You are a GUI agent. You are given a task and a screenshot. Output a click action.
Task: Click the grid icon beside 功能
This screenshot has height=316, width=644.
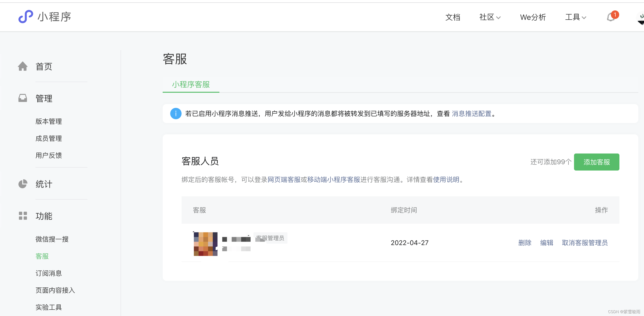23,216
